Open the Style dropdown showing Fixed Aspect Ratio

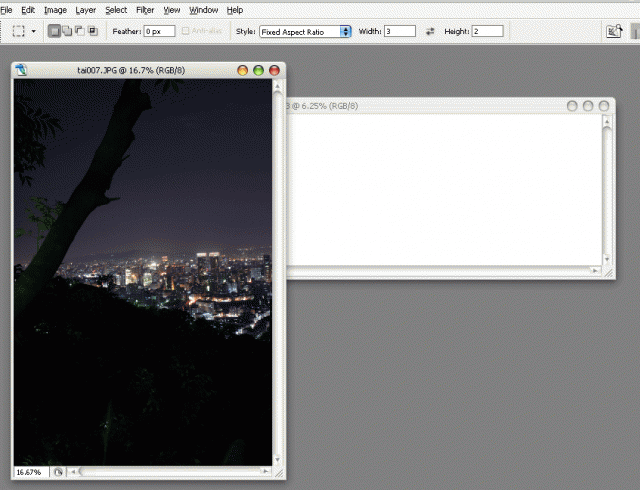coord(305,31)
